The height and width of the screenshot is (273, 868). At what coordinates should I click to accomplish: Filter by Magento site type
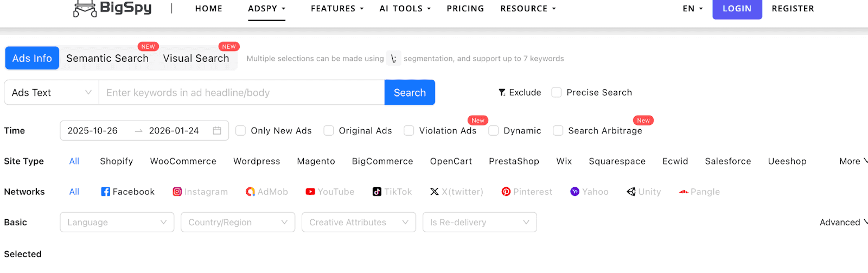pyautogui.click(x=316, y=161)
